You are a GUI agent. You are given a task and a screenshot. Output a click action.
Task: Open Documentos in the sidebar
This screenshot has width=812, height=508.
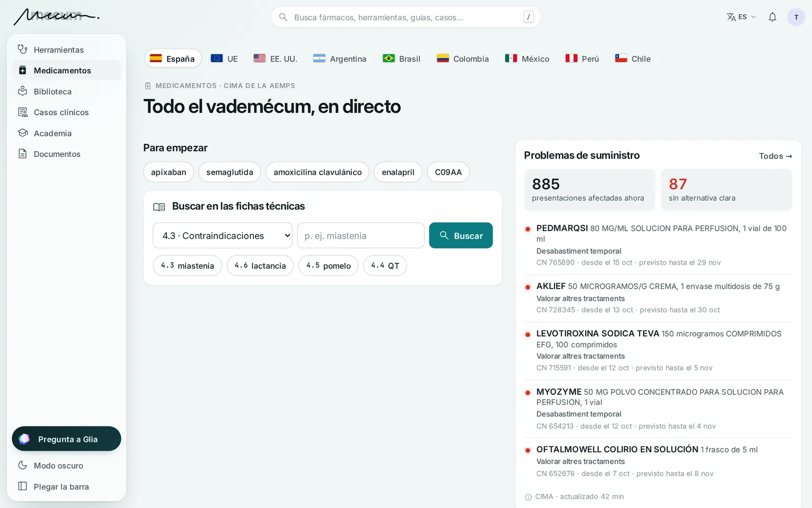[x=66, y=154]
